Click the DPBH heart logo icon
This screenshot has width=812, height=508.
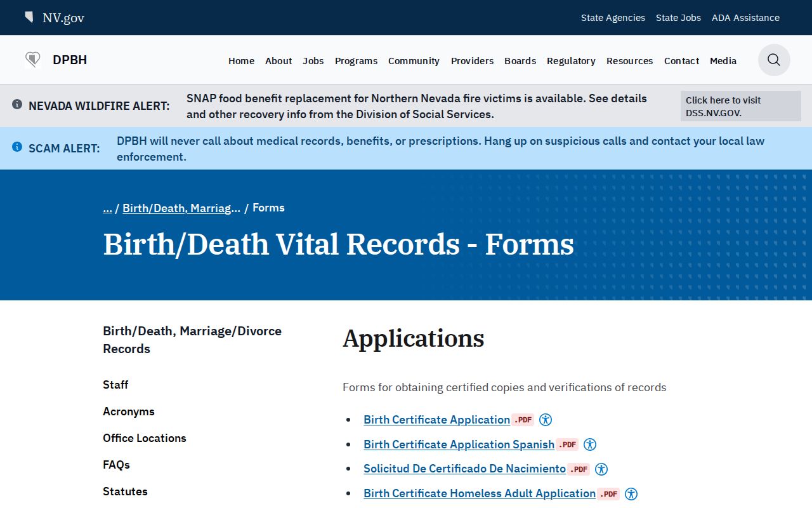[33, 60]
